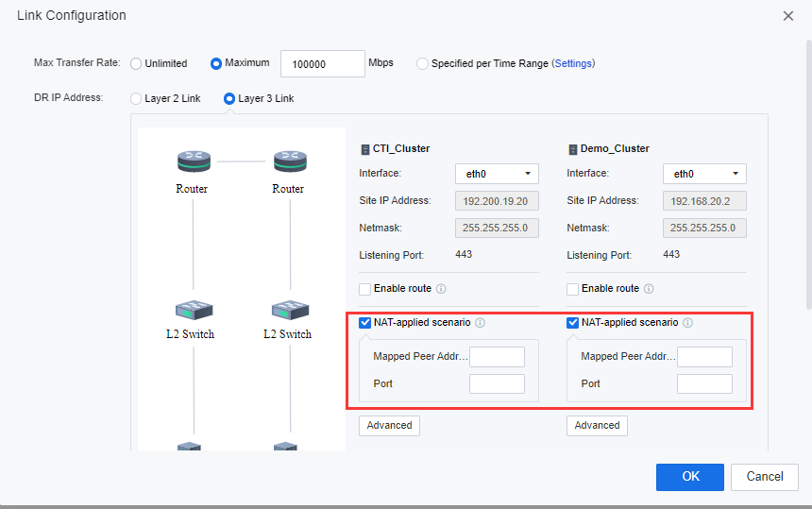Open CTI_Cluster Interface eth0 dropdown
Viewport: 812px width, 509px height.
(x=497, y=174)
